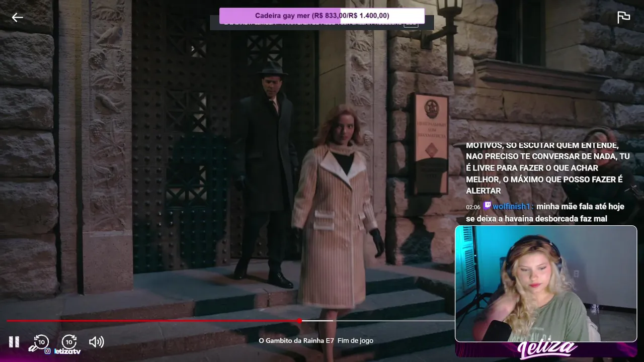Viewport: 644px width, 362px height.
Task: Select the Fim de jogo episode subtitle
Action: click(x=355, y=340)
